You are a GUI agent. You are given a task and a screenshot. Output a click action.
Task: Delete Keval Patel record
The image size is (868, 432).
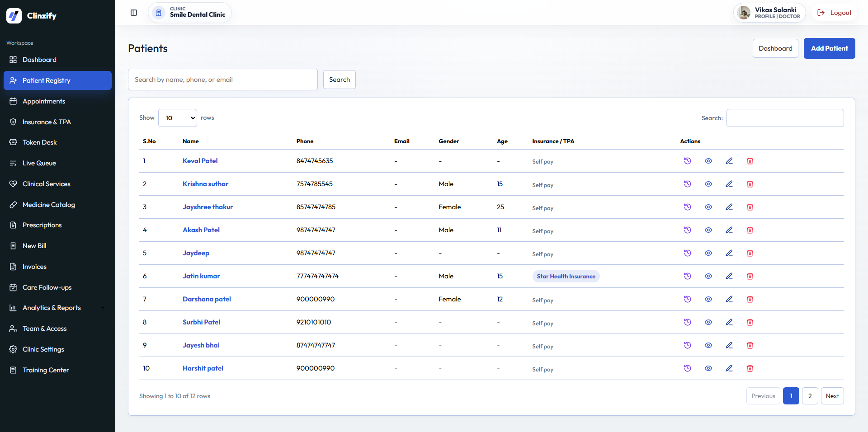point(750,161)
